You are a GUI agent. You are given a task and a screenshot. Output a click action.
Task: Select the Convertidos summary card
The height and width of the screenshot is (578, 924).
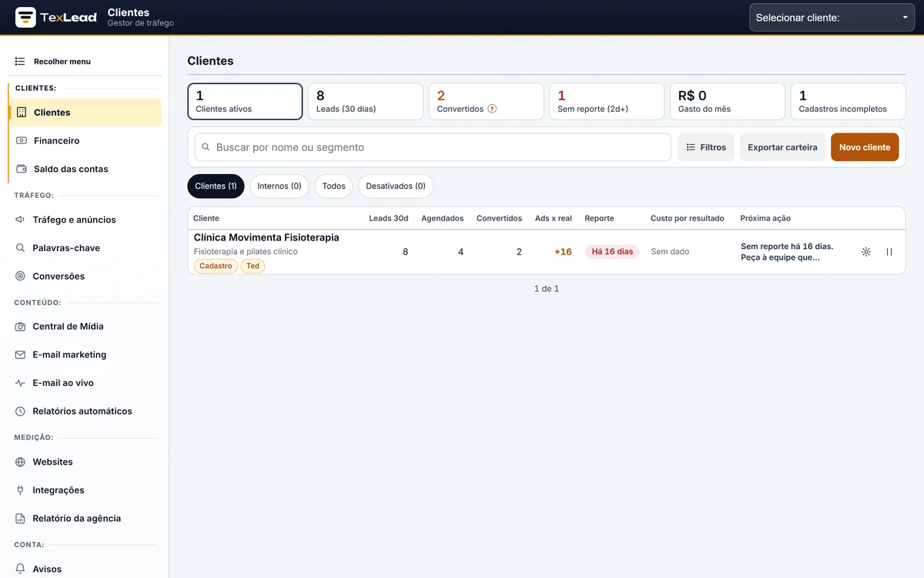tap(487, 102)
